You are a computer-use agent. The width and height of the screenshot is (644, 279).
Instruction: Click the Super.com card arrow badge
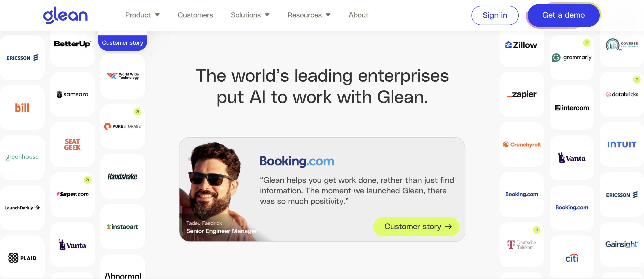pos(87,180)
